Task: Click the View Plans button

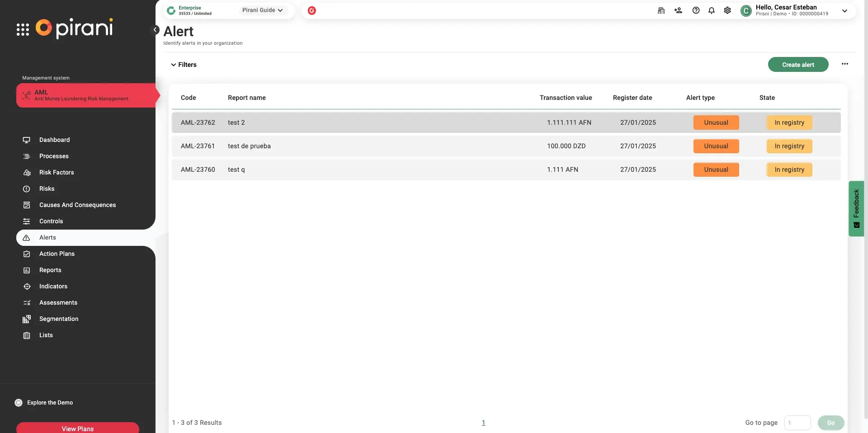Action: [x=78, y=428]
